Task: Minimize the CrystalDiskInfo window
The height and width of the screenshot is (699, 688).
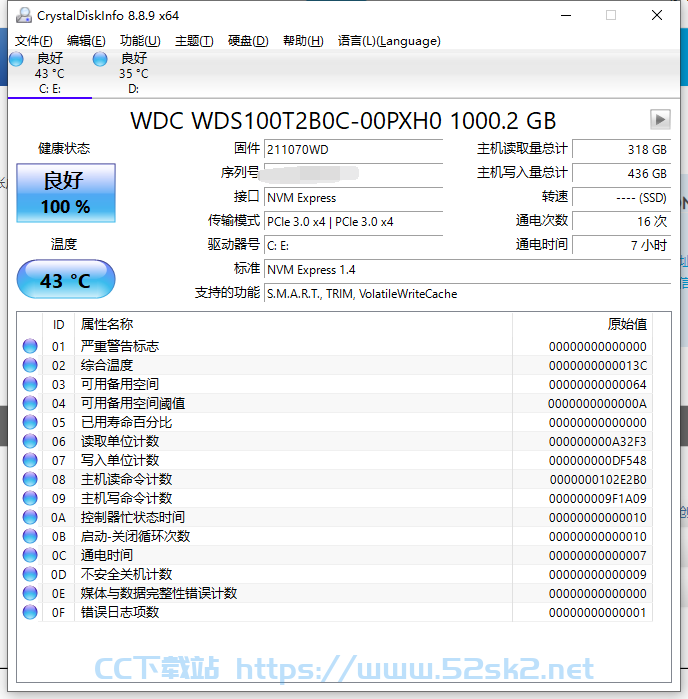Action: pyautogui.click(x=566, y=16)
